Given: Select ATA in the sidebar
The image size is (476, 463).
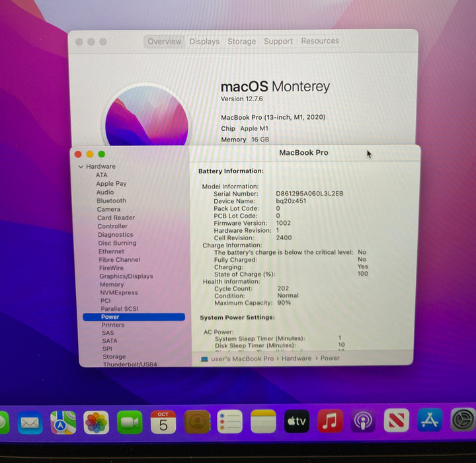Looking at the screenshot, I should [102, 175].
